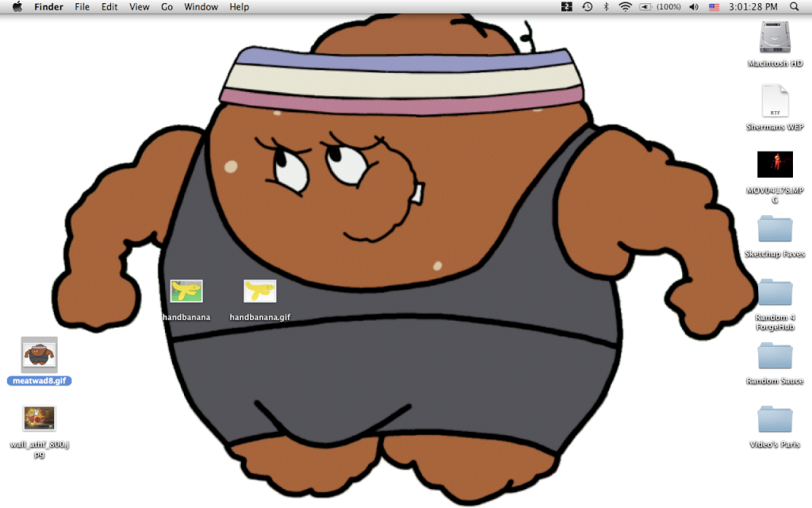Open the Finder menu in the menu bar

pos(48,6)
